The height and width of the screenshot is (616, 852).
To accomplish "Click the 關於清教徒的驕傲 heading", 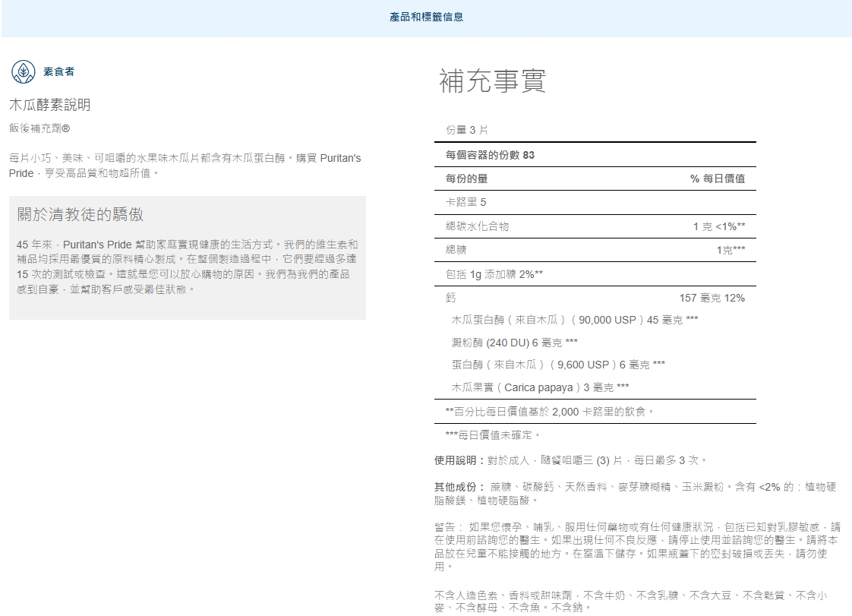I will click(x=80, y=214).
